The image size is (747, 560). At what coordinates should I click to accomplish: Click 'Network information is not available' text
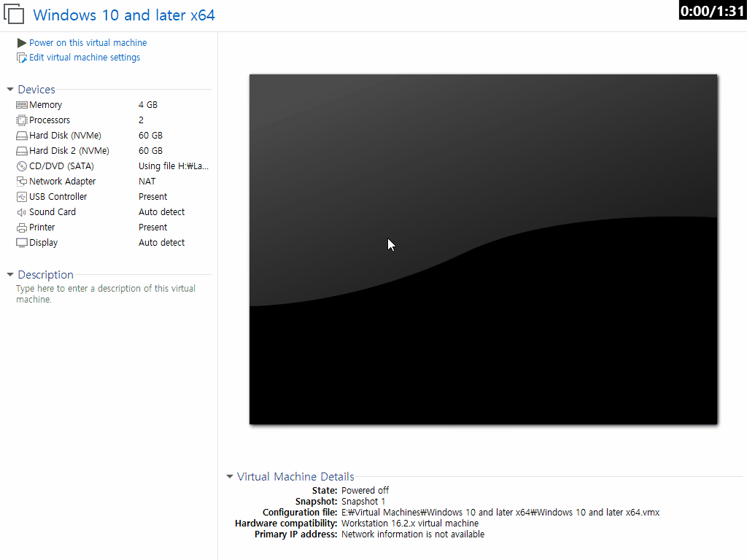pos(413,534)
